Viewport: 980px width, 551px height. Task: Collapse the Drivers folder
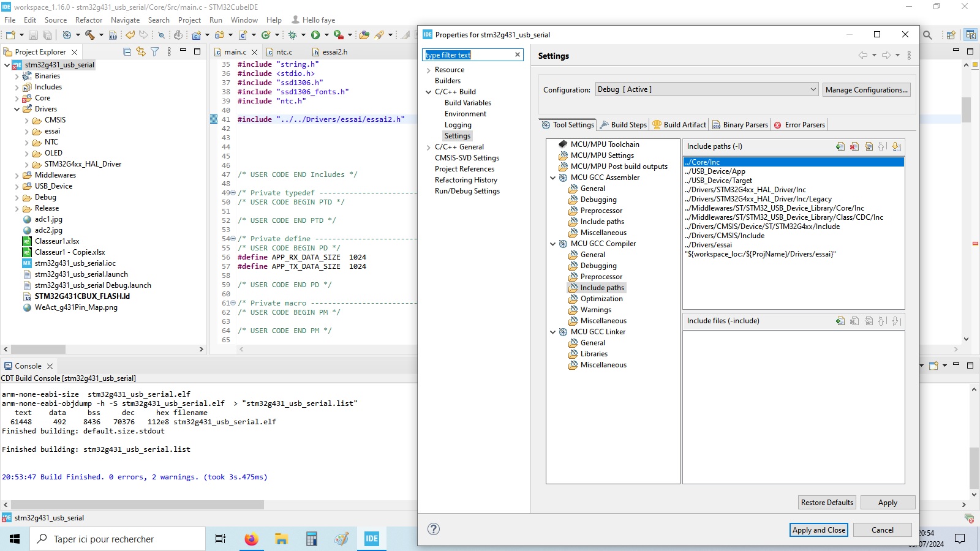(17, 109)
